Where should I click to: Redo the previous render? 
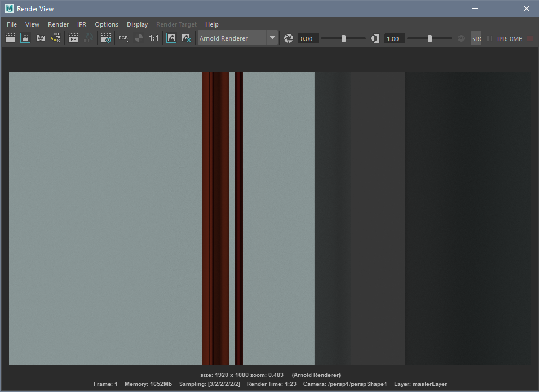click(25, 38)
